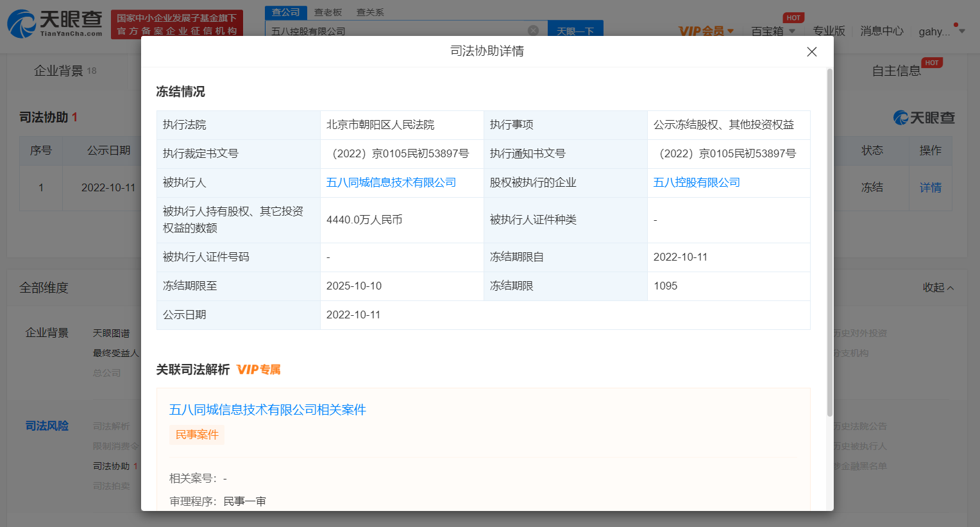The height and width of the screenshot is (527, 980).
Task: Click the 关联司法解析 heading
Action: pyautogui.click(x=193, y=370)
